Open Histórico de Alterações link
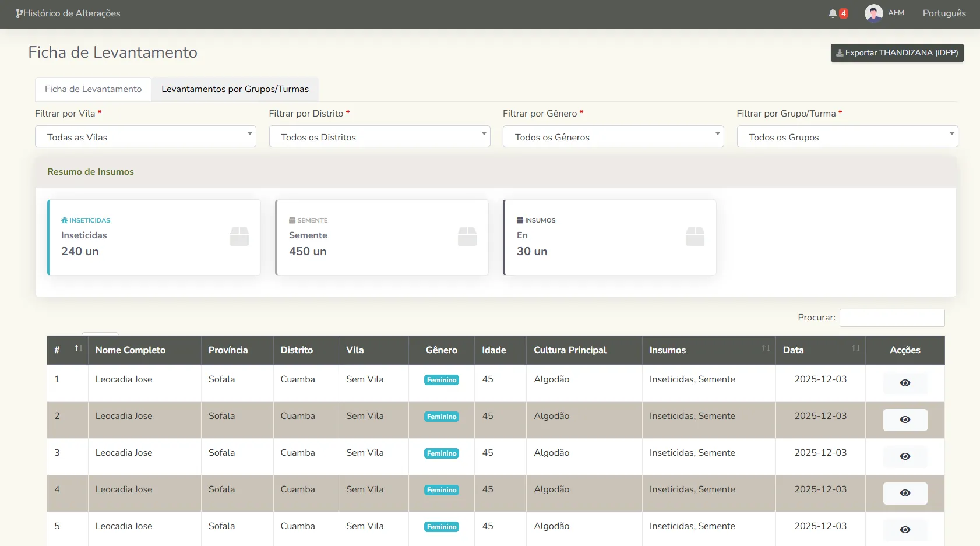This screenshot has width=980, height=546. 68,13
